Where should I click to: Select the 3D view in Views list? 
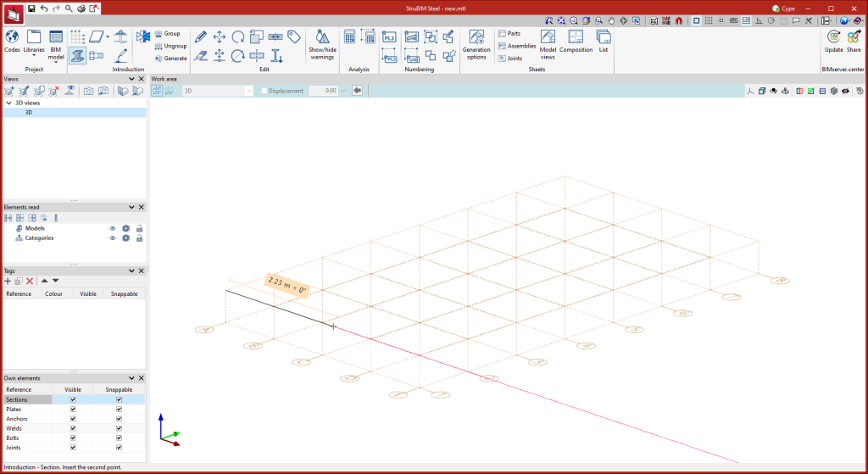[x=28, y=112]
